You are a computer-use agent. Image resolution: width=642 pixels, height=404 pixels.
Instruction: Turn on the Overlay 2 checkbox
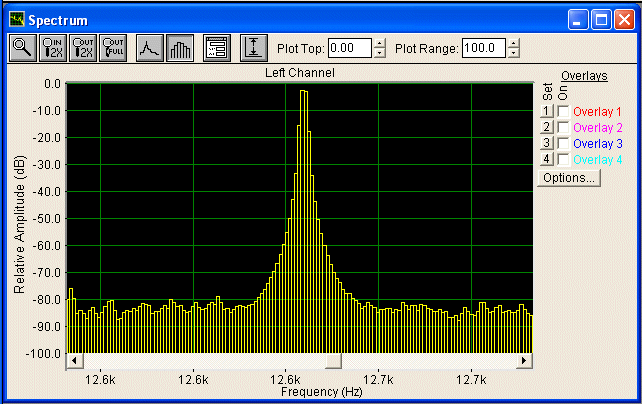(x=564, y=128)
